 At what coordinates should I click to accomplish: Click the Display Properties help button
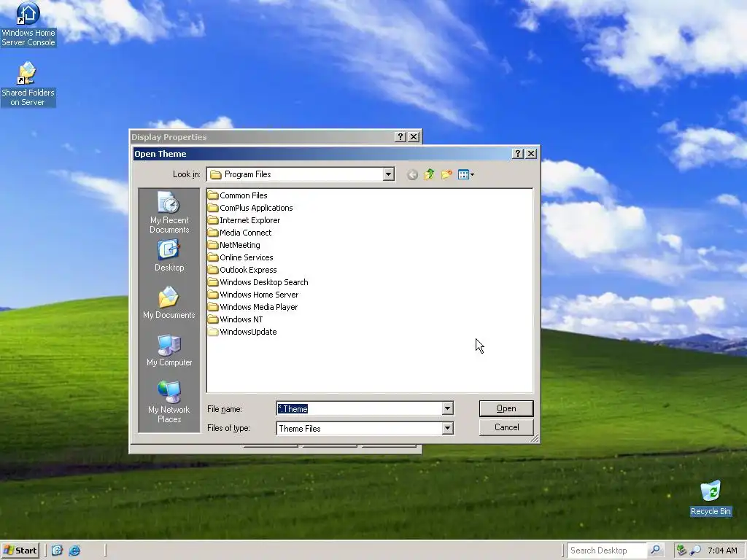(x=400, y=136)
